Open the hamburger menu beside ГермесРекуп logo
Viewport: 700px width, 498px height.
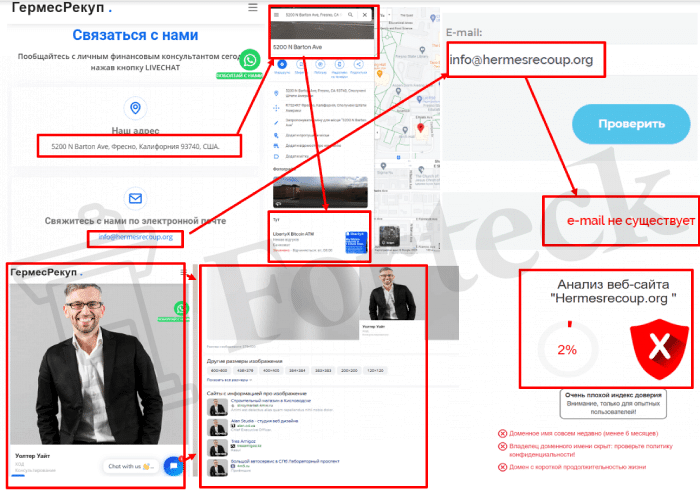point(253,8)
